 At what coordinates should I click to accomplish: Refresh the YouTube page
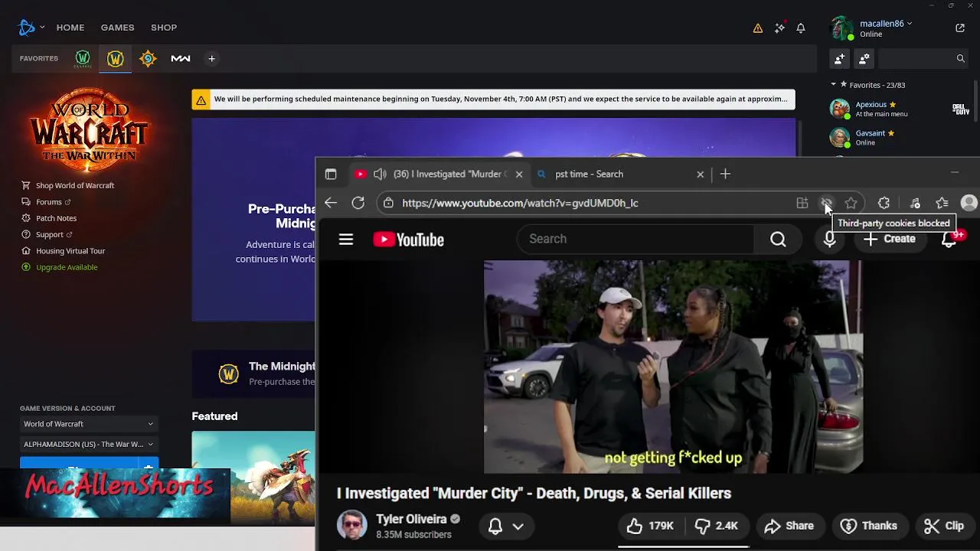tap(358, 203)
